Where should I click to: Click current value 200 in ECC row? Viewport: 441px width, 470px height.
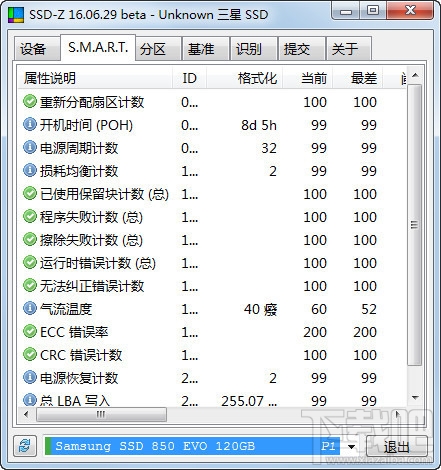(x=315, y=332)
